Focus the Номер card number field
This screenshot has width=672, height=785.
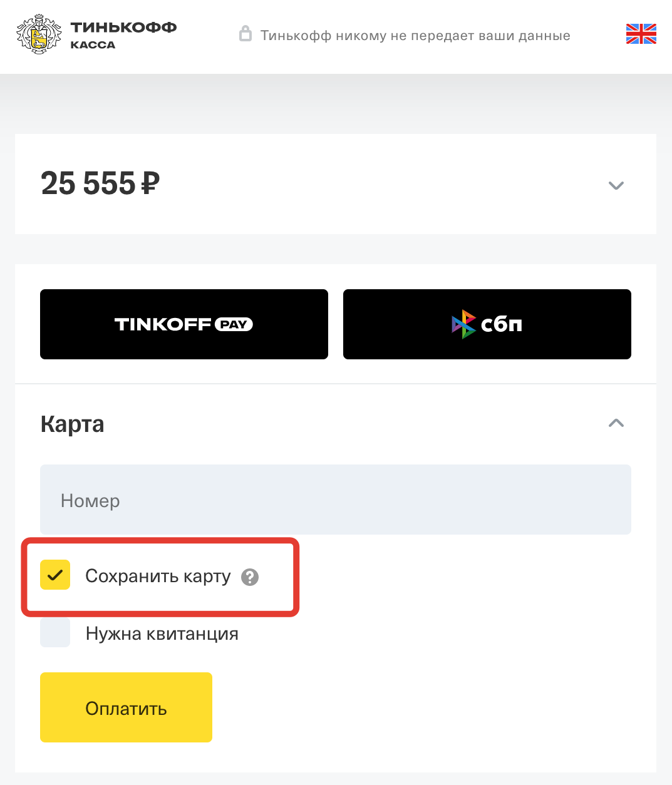click(336, 500)
